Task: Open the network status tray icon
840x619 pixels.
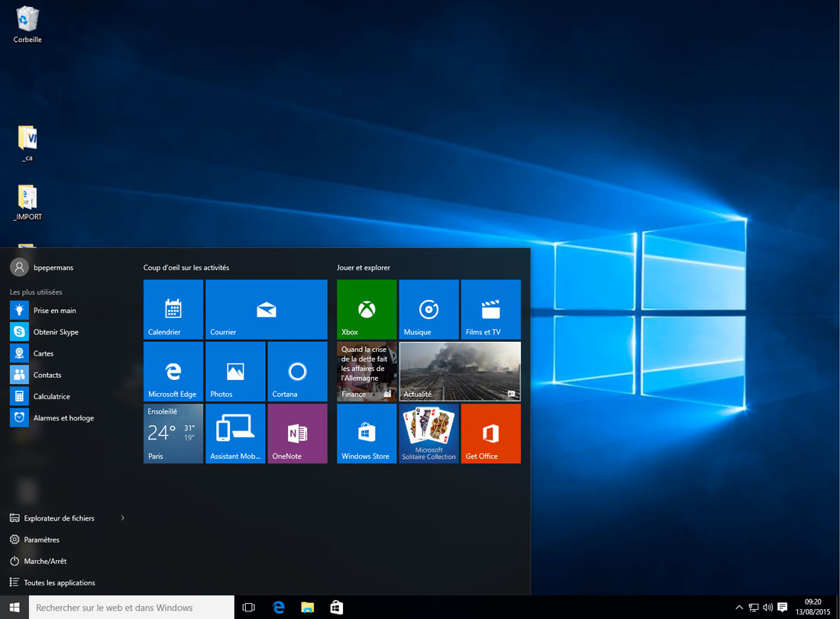Action: pos(754,608)
